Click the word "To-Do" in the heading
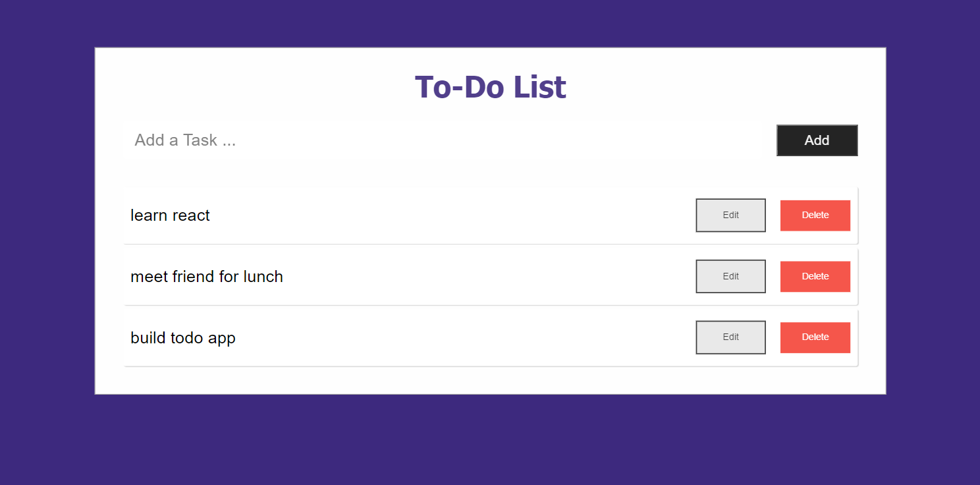 tap(459, 88)
